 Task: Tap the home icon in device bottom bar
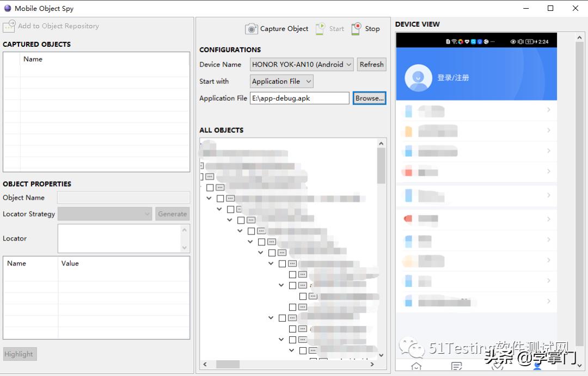pyautogui.click(x=416, y=366)
